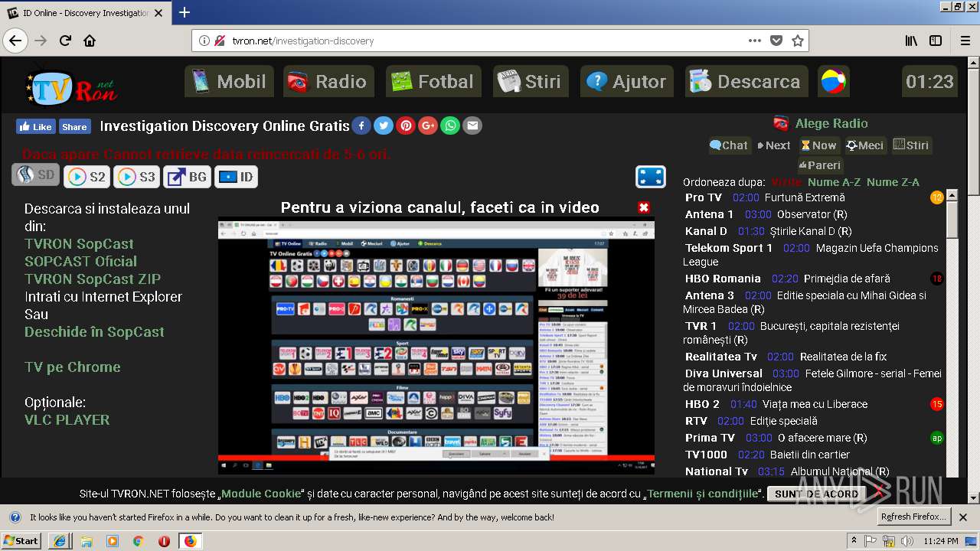Open the Meci tab
980x551 pixels.
[x=865, y=145]
